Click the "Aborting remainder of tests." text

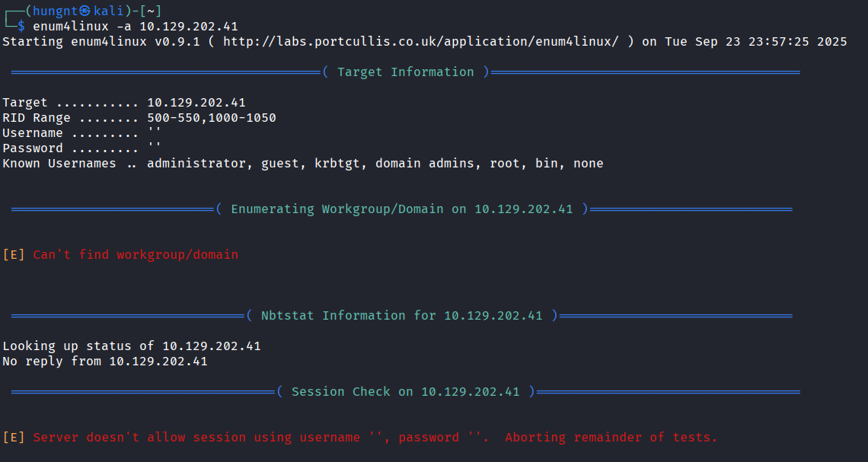tap(611, 437)
